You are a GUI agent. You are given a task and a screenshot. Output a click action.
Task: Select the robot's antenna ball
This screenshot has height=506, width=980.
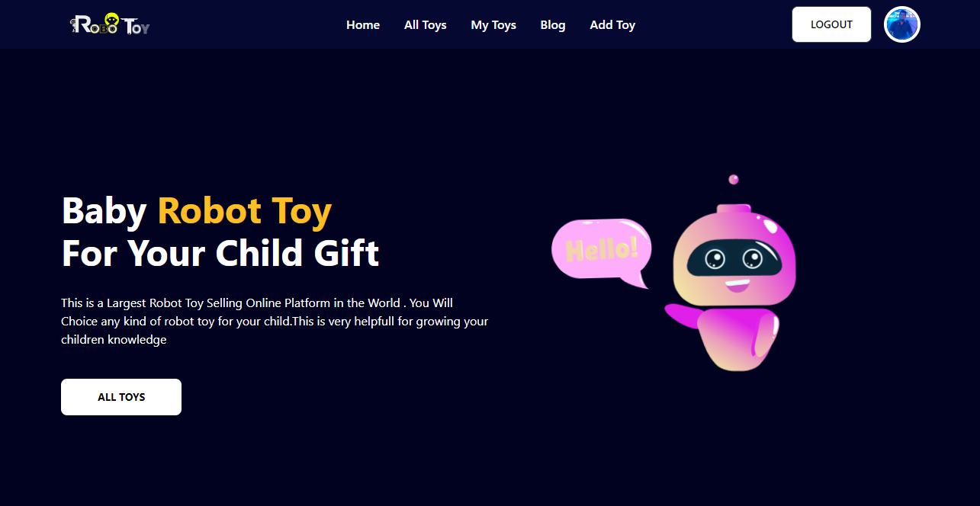(734, 180)
